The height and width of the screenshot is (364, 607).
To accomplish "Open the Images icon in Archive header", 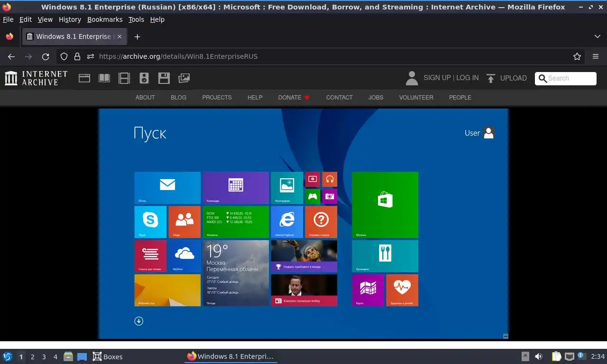I will point(184,78).
